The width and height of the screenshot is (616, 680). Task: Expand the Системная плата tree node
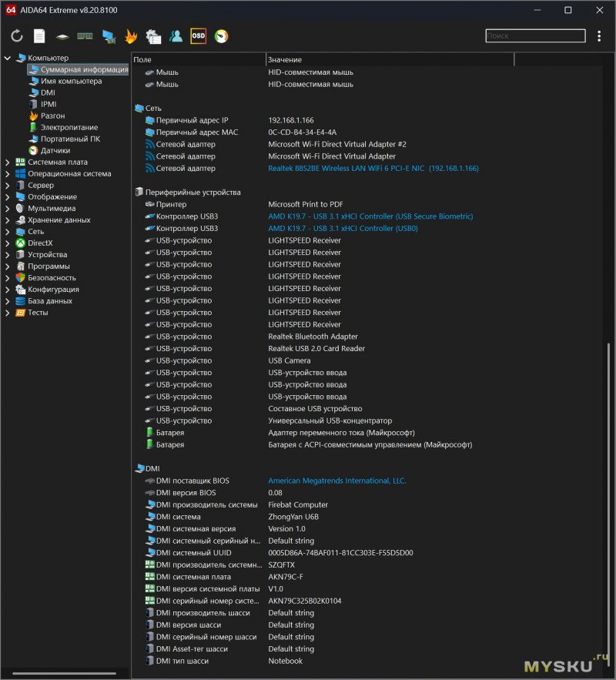click(x=8, y=162)
